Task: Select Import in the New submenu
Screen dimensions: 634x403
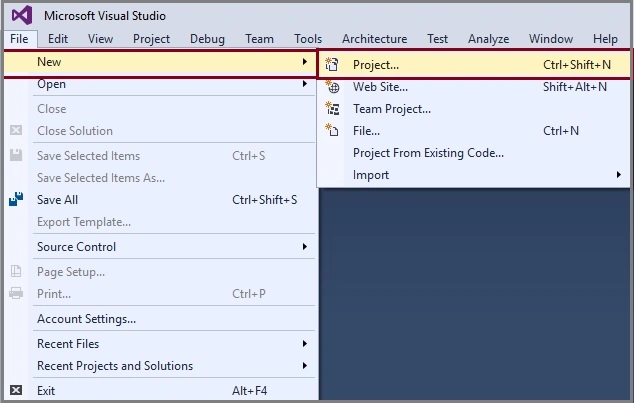Action: point(474,175)
